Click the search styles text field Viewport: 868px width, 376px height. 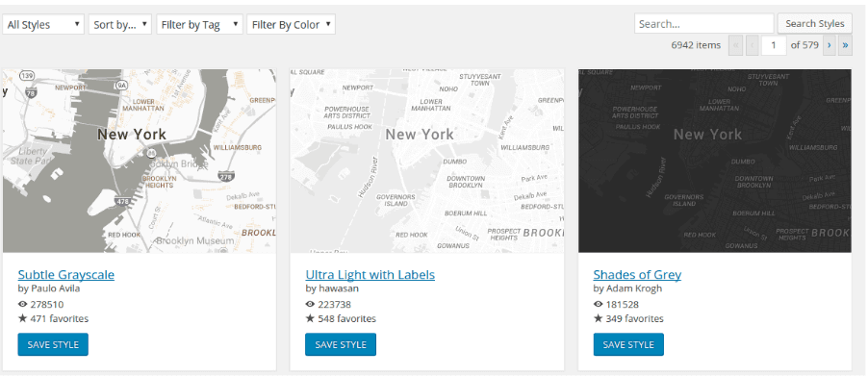pos(703,24)
